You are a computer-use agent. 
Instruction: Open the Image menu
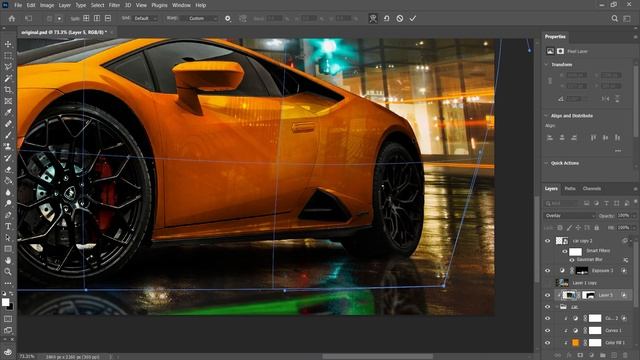pyautogui.click(x=47, y=5)
